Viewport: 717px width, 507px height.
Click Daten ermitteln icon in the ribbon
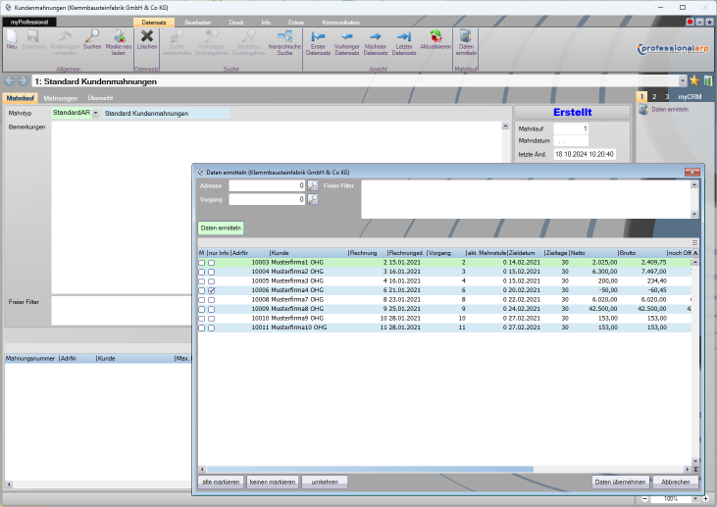coord(466,37)
